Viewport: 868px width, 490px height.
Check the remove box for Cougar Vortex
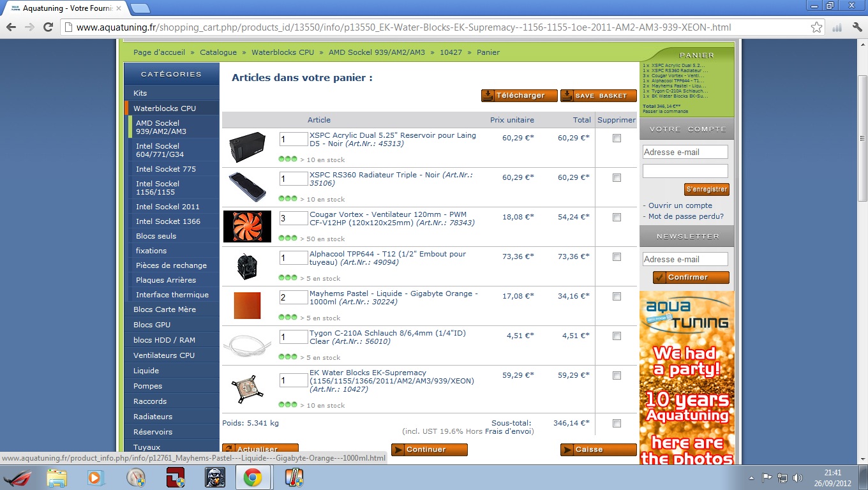(x=617, y=218)
